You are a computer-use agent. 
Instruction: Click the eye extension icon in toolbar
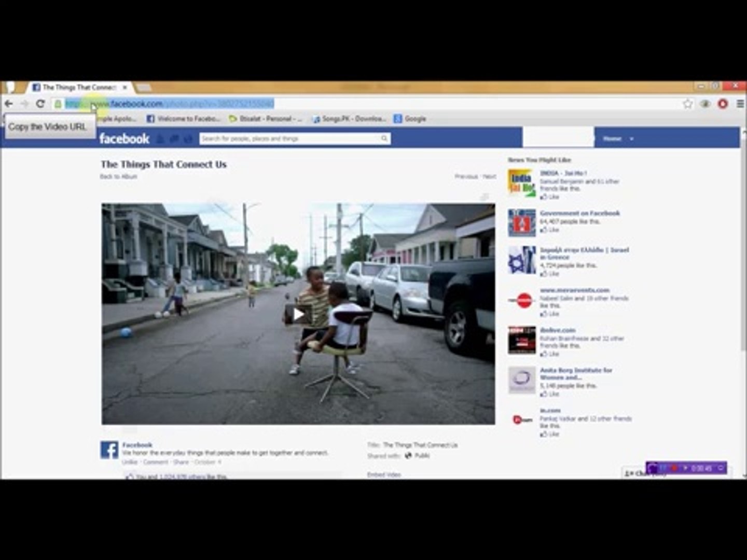click(706, 104)
